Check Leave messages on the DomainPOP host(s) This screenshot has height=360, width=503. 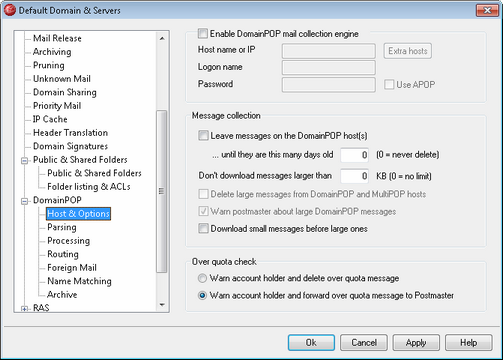pos(203,135)
